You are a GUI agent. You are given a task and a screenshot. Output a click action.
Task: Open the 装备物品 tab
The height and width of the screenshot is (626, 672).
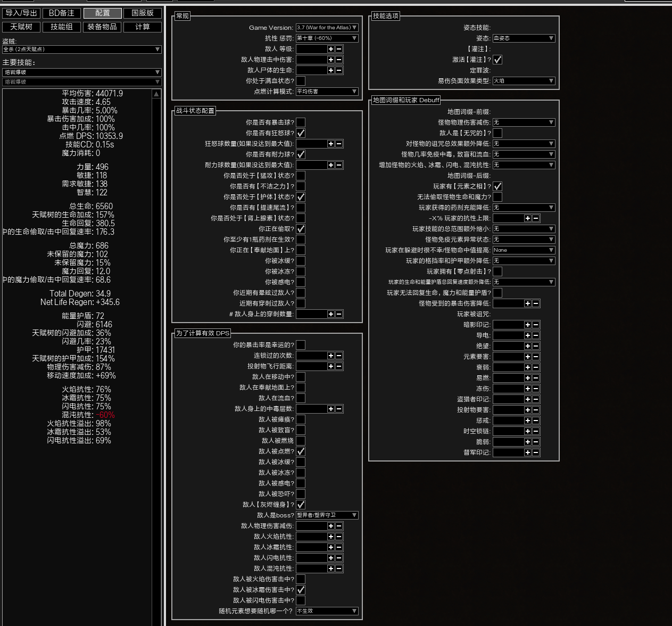102,27
